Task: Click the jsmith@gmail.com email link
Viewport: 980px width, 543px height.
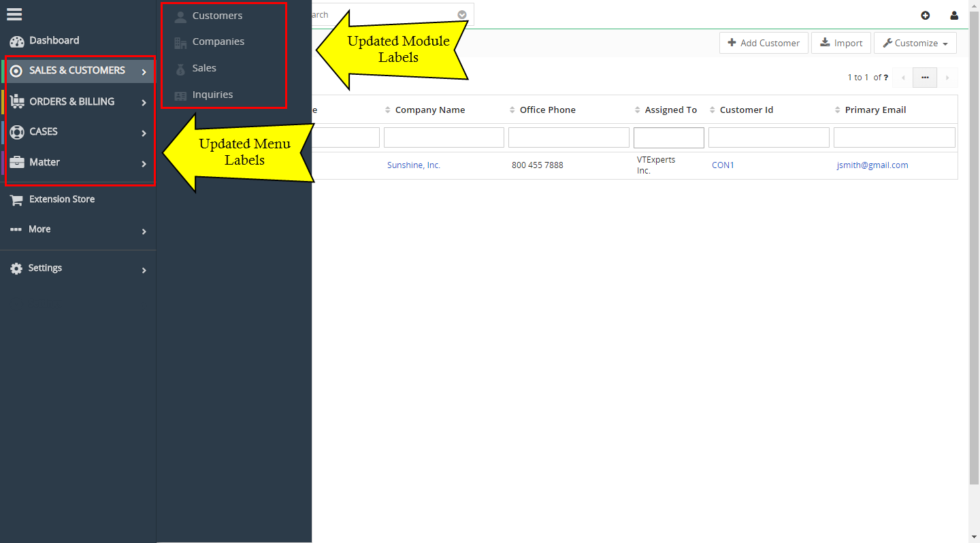Action: (872, 165)
